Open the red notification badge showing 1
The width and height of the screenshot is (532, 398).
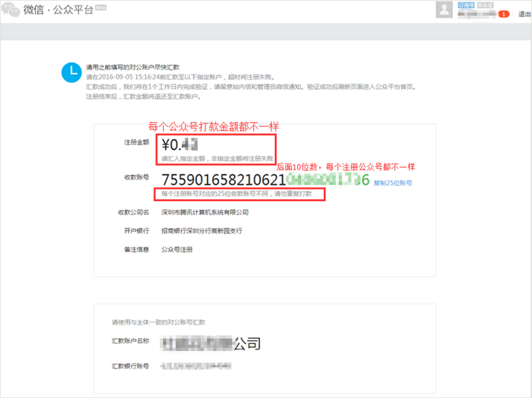503,14
